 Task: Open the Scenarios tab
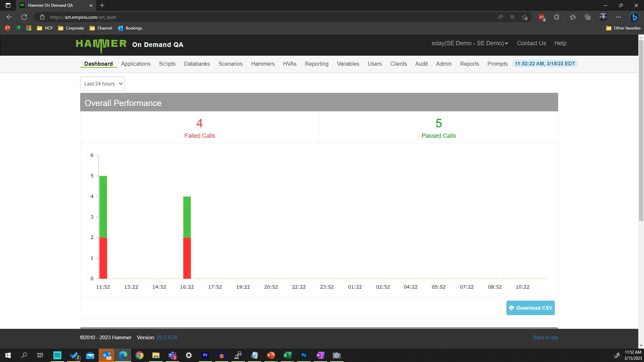coord(230,64)
